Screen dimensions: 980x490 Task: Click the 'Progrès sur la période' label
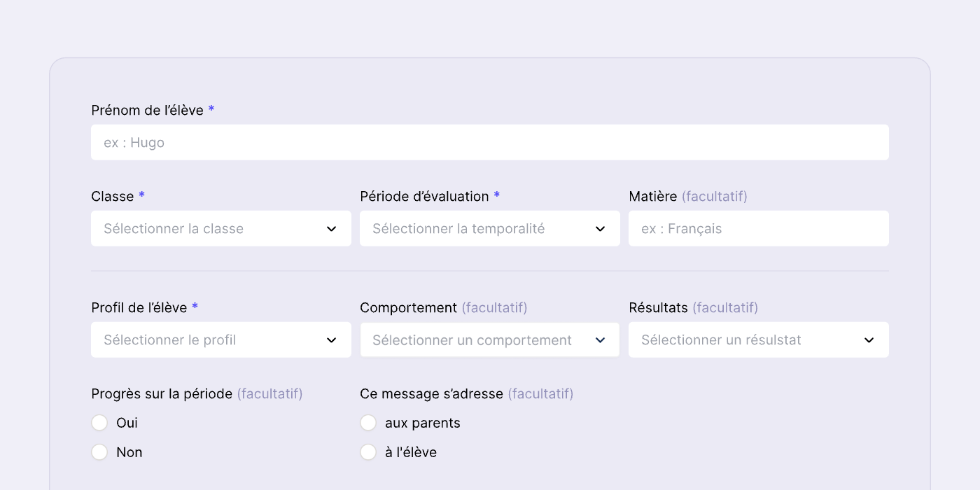pyautogui.click(x=162, y=394)
